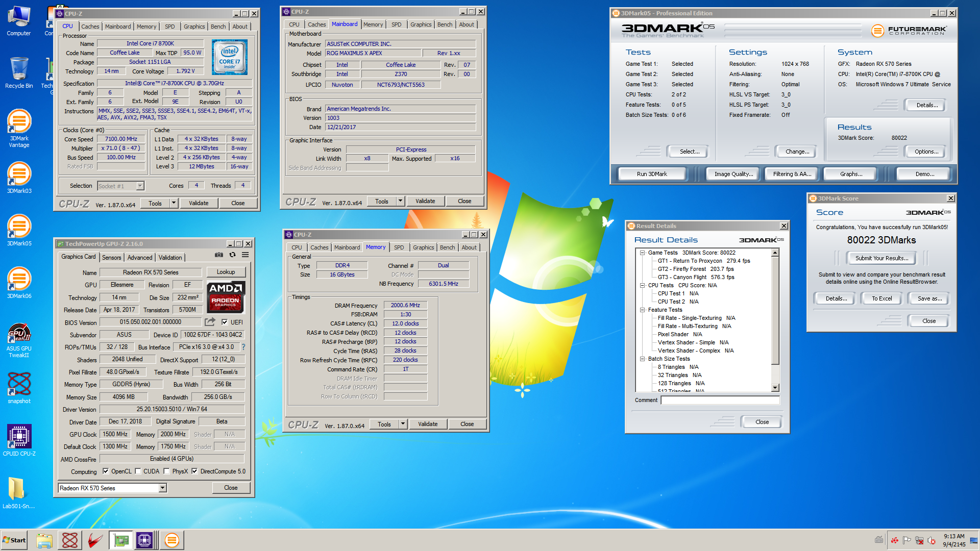Open Tools dropdown arrow in Memory window
Viewport: 980px width, 551px height.
403,424
